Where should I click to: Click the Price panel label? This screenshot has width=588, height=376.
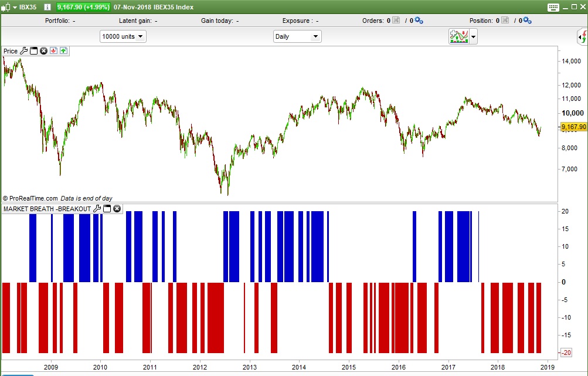tap(11, 51)
